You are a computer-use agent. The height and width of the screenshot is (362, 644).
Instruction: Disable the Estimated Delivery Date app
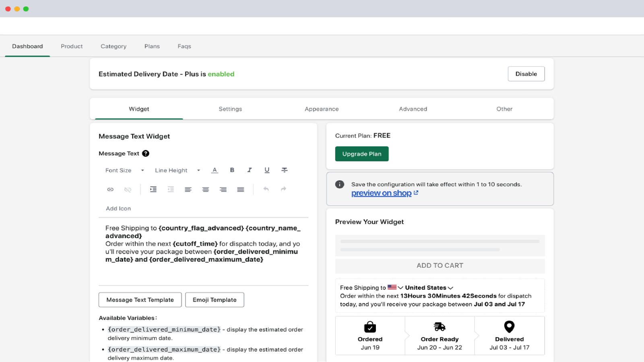pos(526,74)
